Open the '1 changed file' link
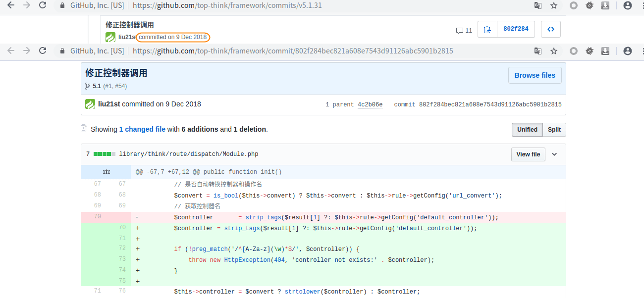Viewport: 644px width, 298px height. point(142,129)
